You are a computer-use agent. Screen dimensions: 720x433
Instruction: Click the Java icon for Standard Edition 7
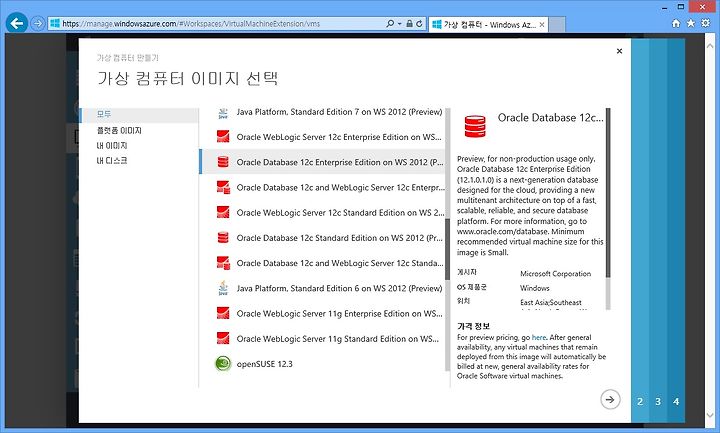(x=223, y=112)
